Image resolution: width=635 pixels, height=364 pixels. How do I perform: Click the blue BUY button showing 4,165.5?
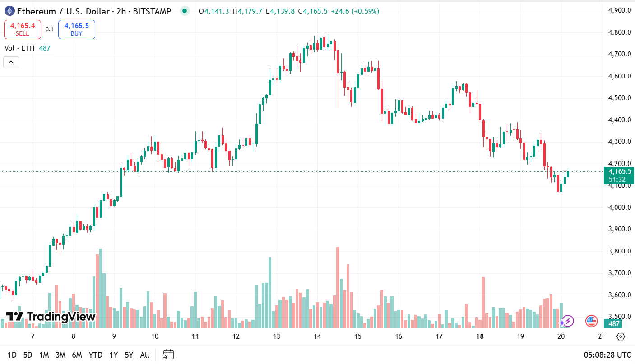pos(76,29)
